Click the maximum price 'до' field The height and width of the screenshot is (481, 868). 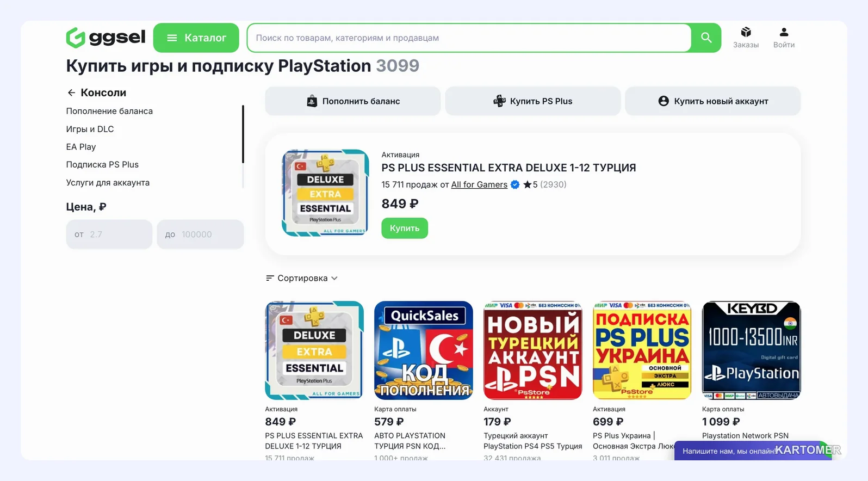tap(200, 235)
